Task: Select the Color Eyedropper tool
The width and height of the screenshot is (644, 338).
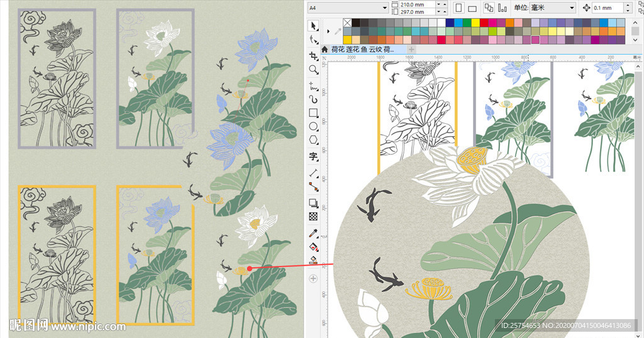Action: point(313,233)
